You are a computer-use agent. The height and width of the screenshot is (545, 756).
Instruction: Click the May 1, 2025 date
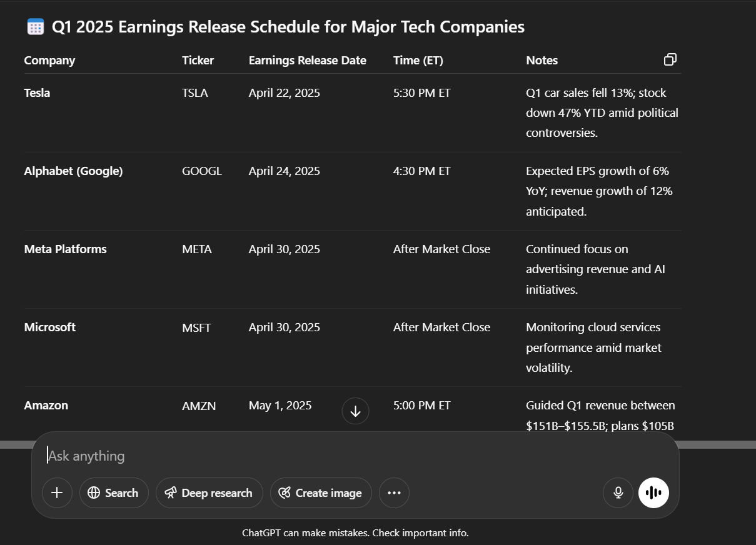pos(280,406)
